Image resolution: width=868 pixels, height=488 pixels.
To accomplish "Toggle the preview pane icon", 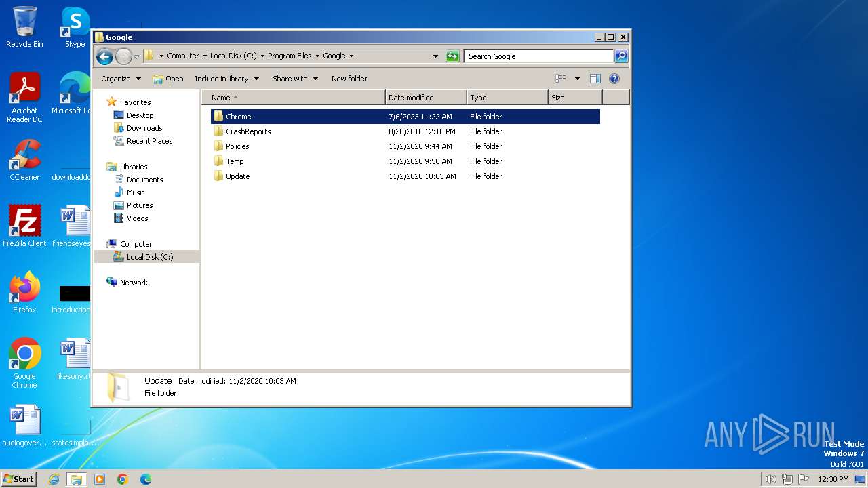I will click(595, 79).
